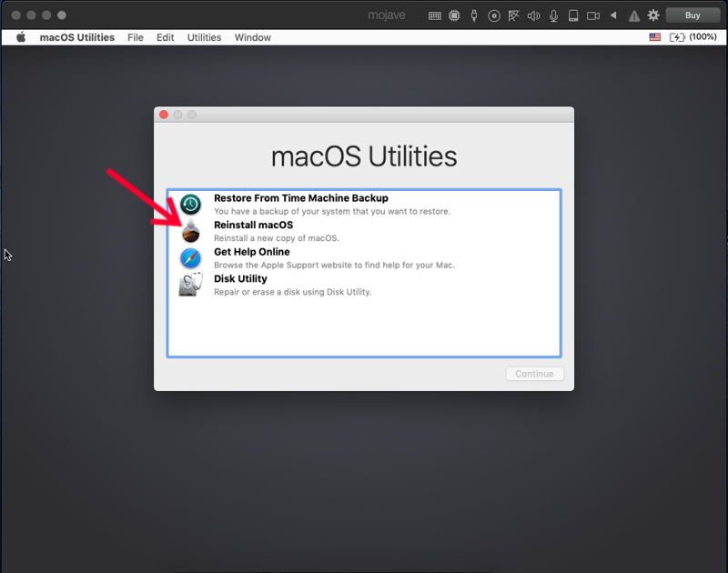Open the Window menu
728x573 pixels.
click(x=252, y=37)
